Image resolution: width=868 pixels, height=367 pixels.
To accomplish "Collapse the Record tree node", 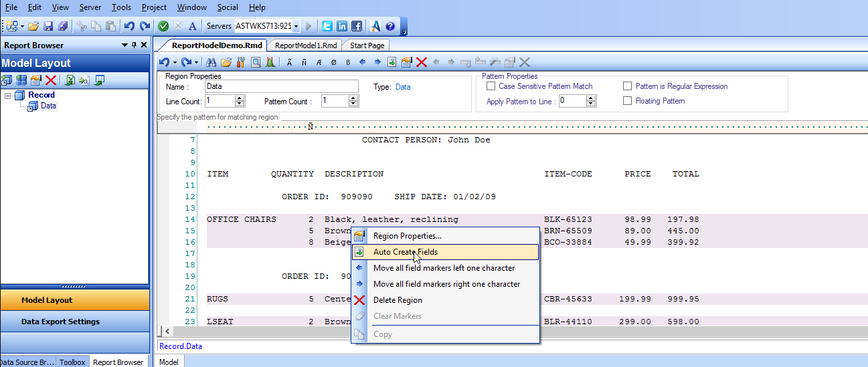I will [x=7, y=96].
